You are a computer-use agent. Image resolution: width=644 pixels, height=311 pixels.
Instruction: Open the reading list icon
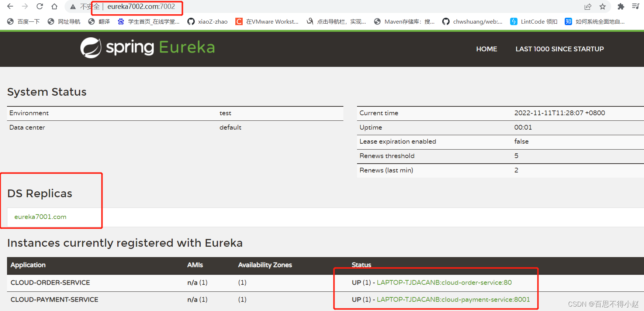[x=636, y=6]
